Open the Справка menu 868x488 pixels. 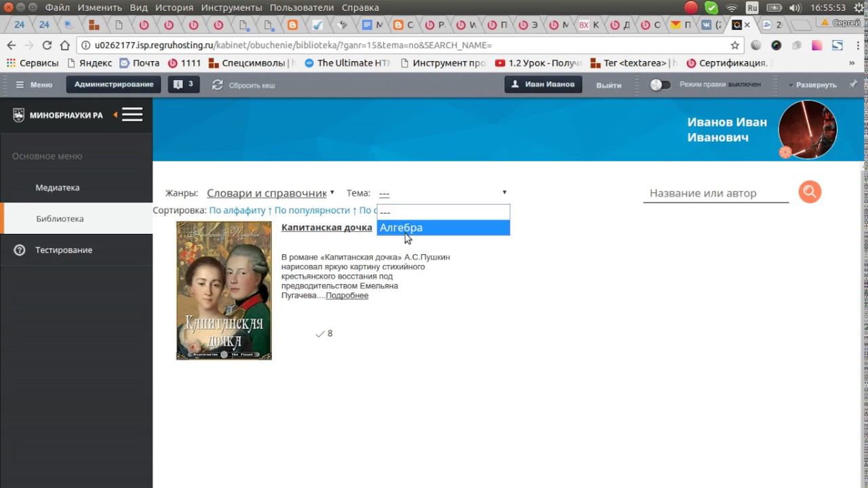coord(360,7)
